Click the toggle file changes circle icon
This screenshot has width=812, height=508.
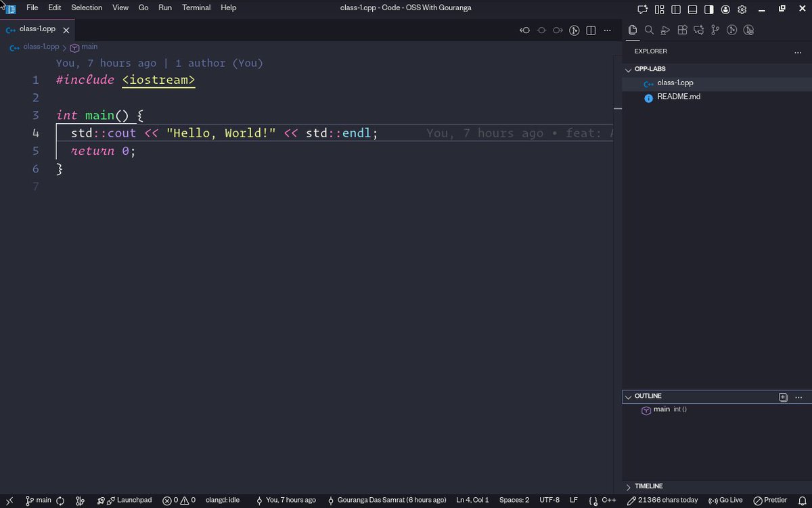[x=541, y=30]
